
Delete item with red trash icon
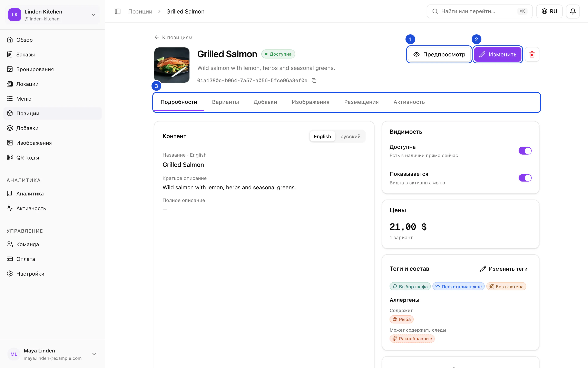532,54
